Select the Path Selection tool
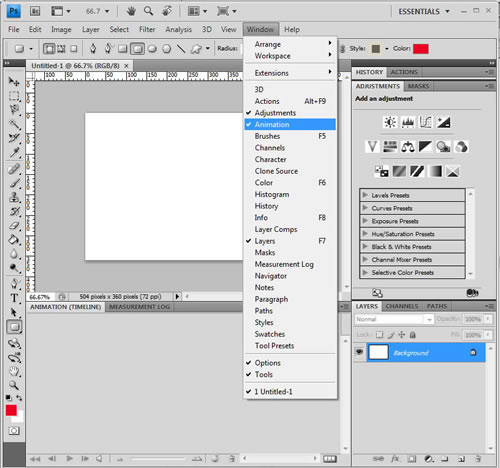The image size is (500, 468). coord(14,312)
